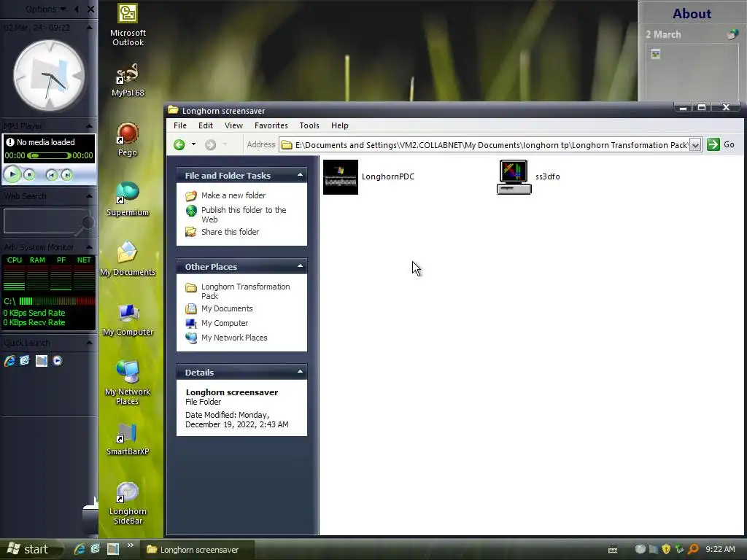Viewport: 747px width, 560px height.
Task: Click the web search magnifier icon
Action: click(86, 223)
